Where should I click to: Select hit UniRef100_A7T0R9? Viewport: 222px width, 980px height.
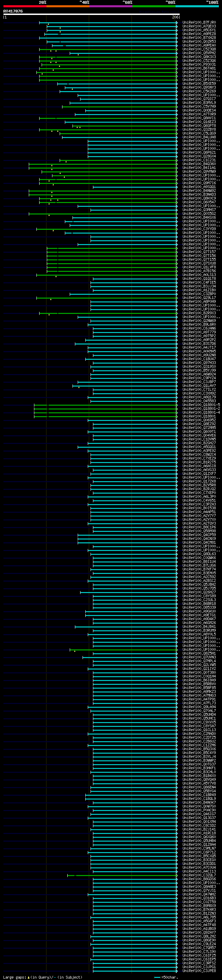tap(199, 114)
